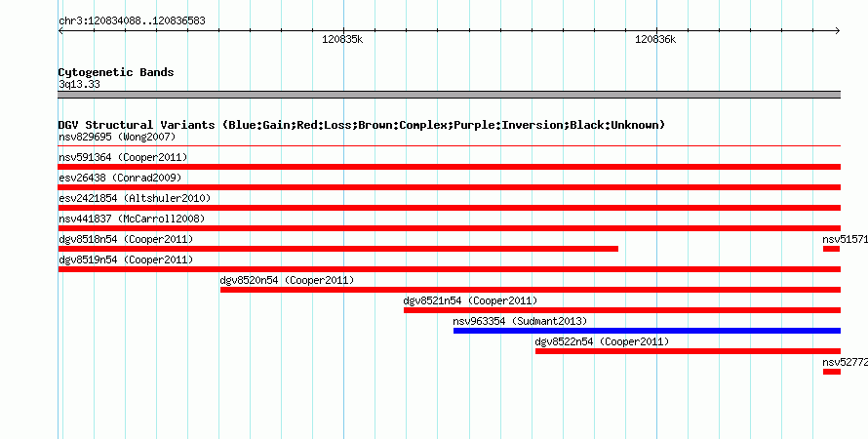Viewport: 868px width, 439px height.
Task: Click the chr3:120834088..120836583 coordinates text
Action: coord(132,20)
